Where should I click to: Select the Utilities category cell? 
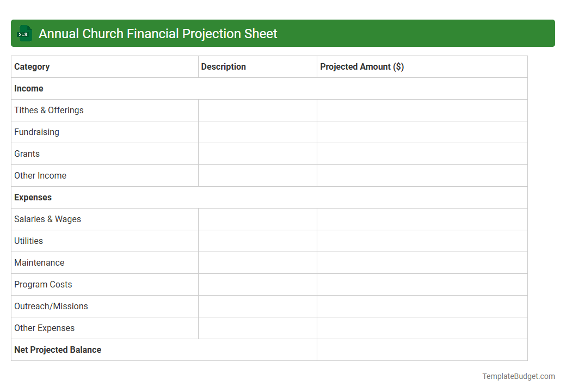[28, 241]
